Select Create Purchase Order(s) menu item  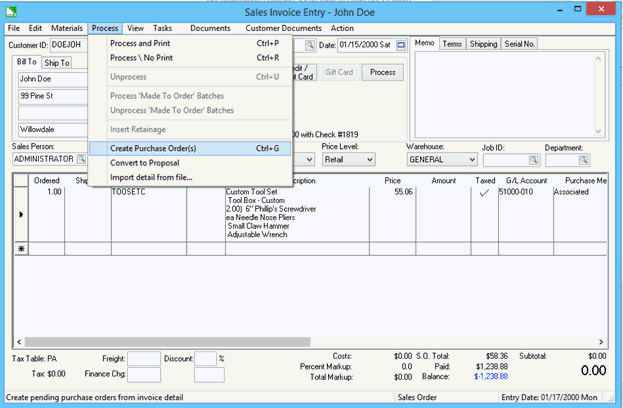[190, 149]
